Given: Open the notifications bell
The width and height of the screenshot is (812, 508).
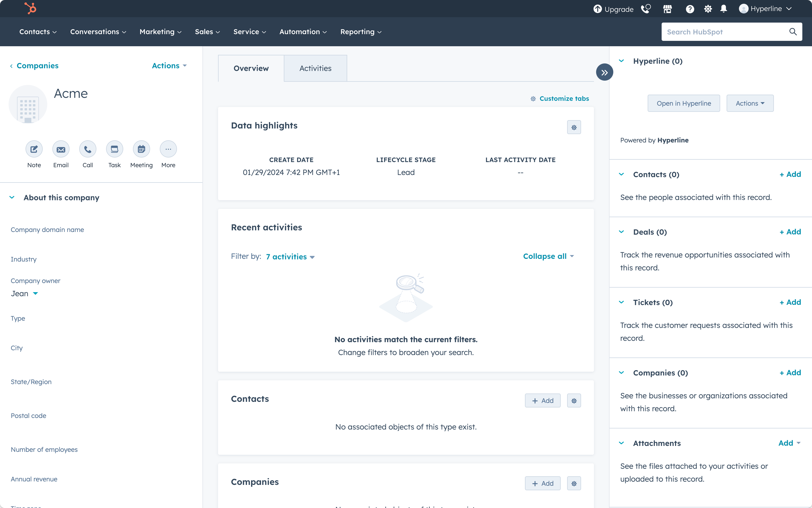Looking at the screenshot, I should 724,9.
